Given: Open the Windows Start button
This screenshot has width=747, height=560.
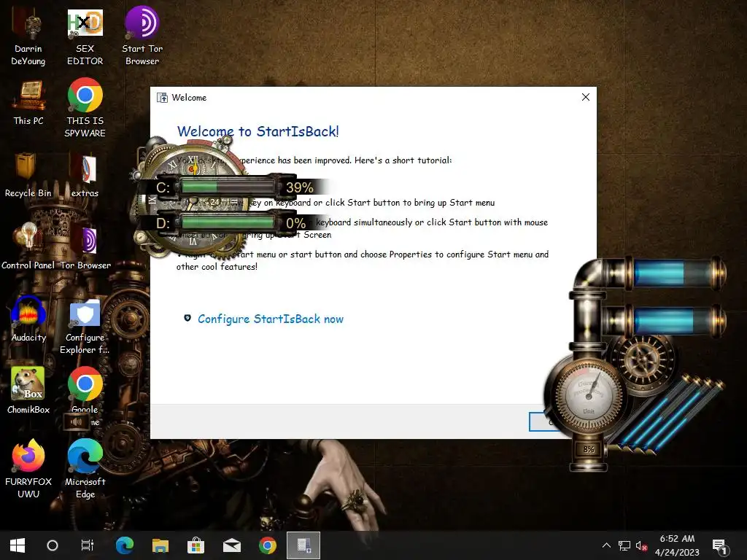Looking at the screenshot, I should [x=18, y=545].
